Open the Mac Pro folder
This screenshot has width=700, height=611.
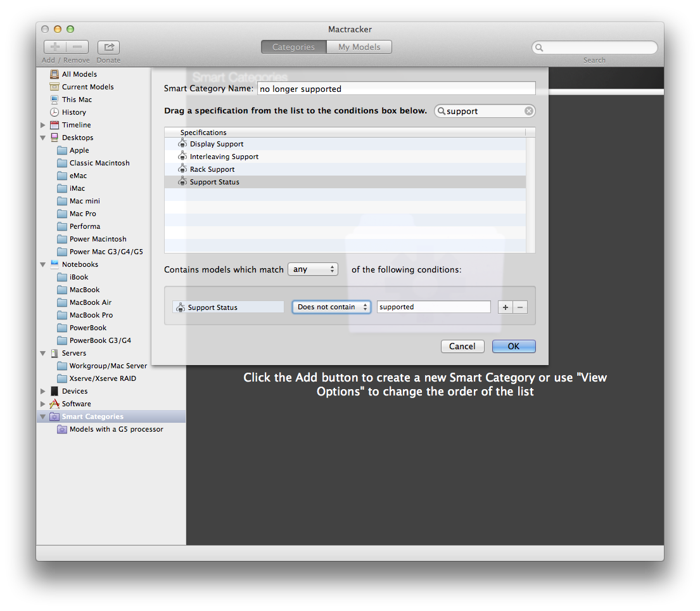[77, 214]
